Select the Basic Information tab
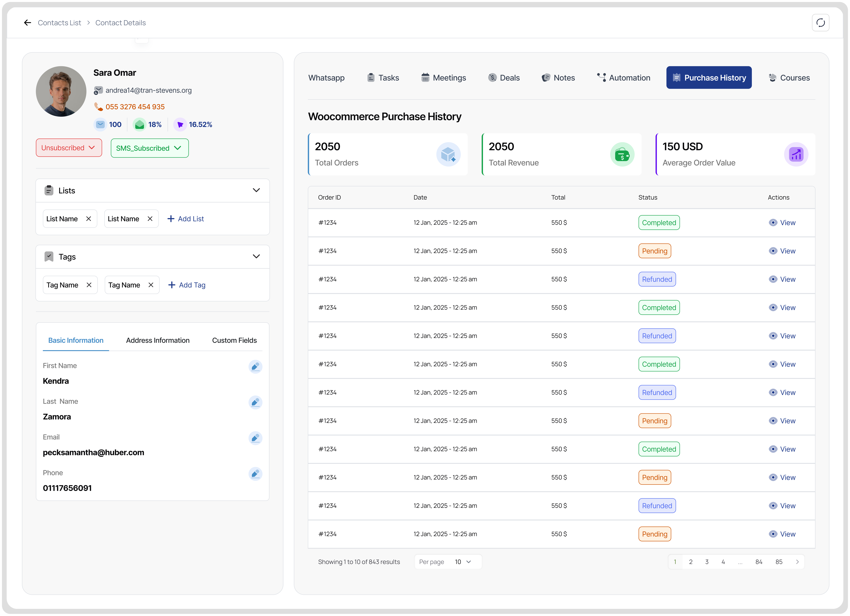850x616 pixels. (x=76, y=340)
